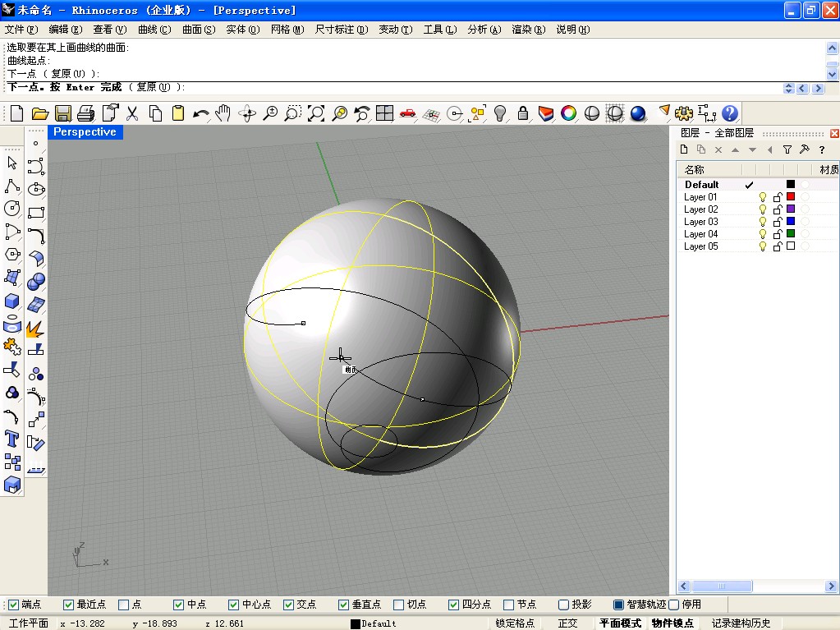Image resolution: width=840 pixels, height=630 pixels.
Task: Enable the 切点 tangent snap checkbox
Action: pyautogui.click(x=399, y=605)
